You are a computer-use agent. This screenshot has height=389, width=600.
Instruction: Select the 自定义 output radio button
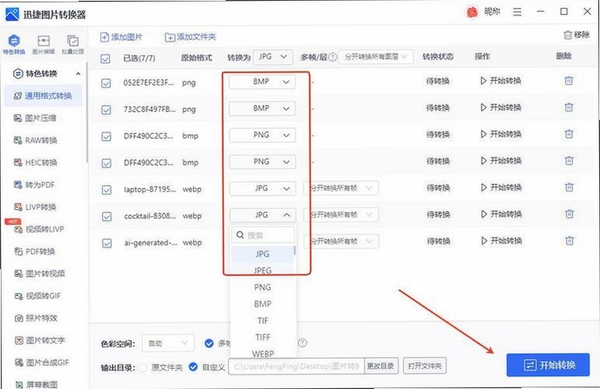tap(193, 367)
